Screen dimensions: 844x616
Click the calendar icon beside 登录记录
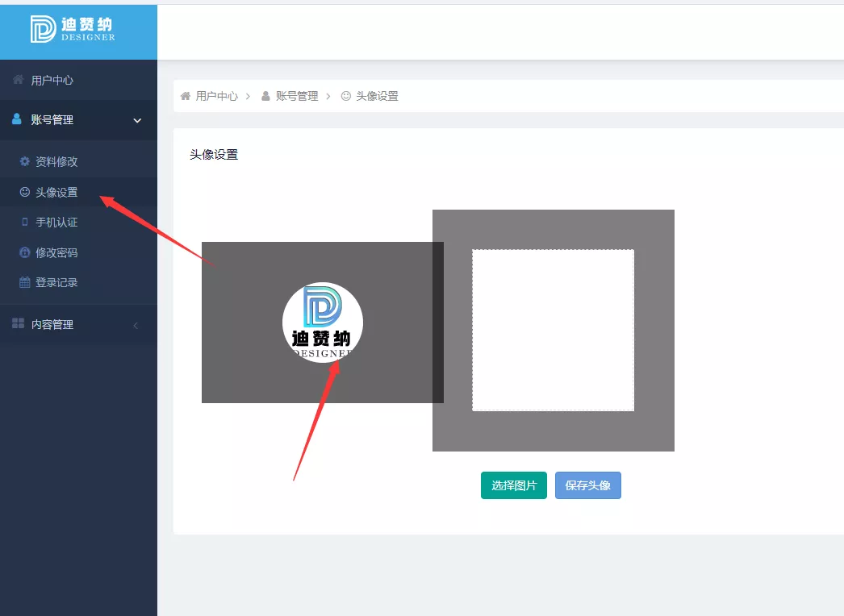pos(24,282)
